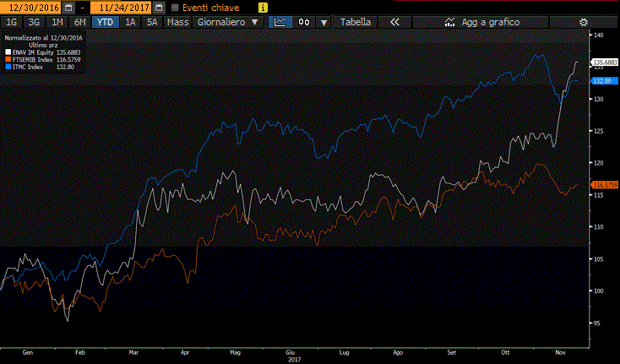Select the 3G time range

34,22
